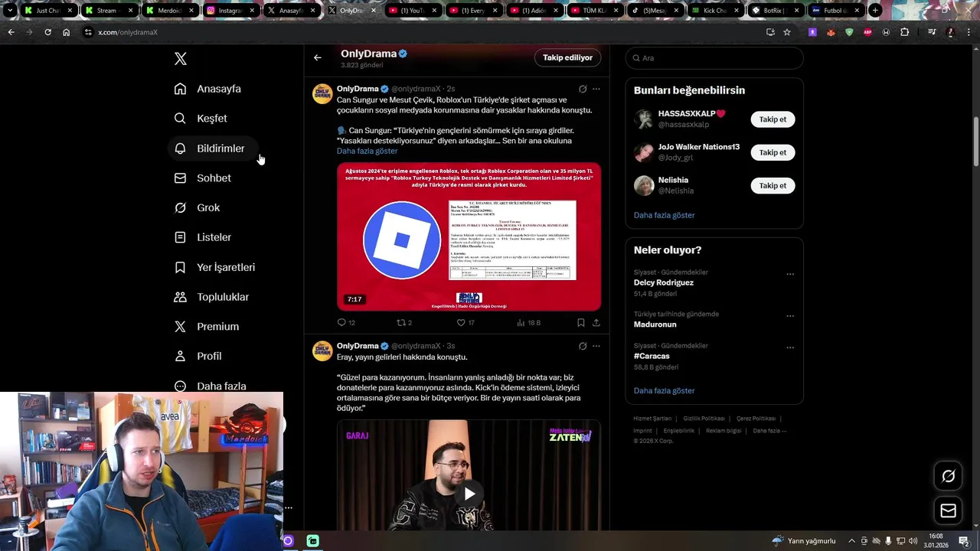Open Grok from the sidebar
The height and width of the screenshot is (551, 980).
tap(198, 208)
